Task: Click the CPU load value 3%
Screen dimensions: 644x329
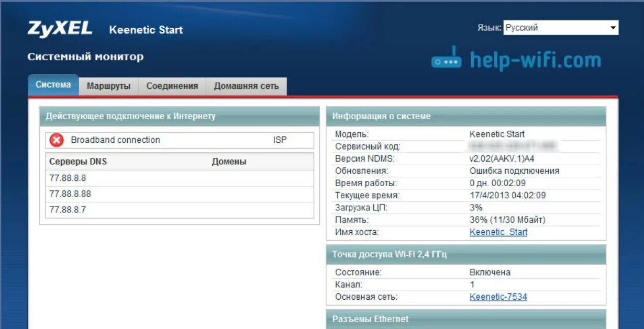Action: tap(476, 208)
